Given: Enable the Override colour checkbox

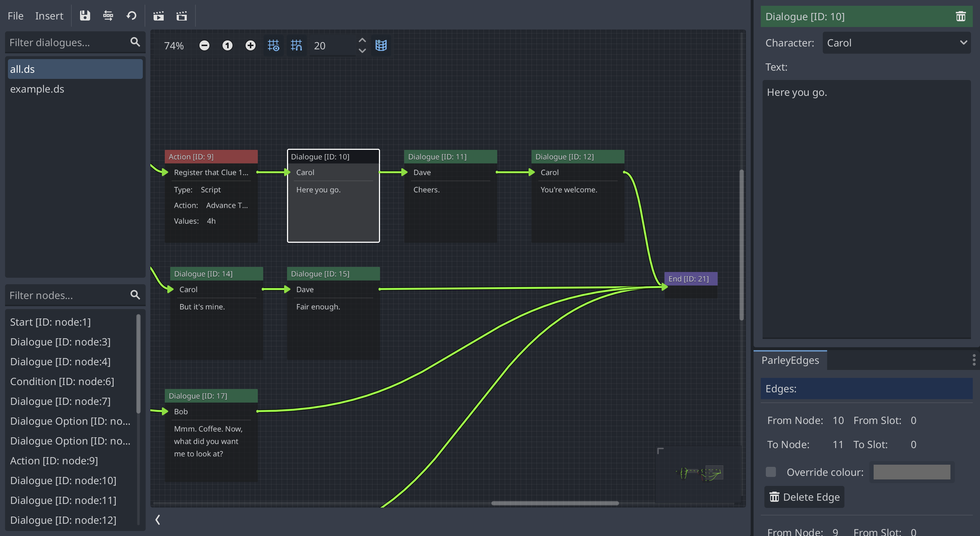Looking at the screenshot, I should point(771,472).
